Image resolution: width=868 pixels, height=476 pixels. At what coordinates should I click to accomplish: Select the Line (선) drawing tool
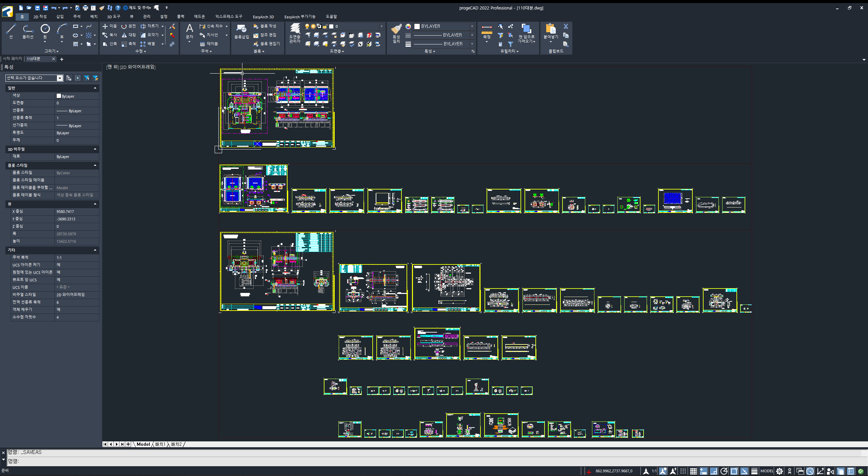click(11, 31)
